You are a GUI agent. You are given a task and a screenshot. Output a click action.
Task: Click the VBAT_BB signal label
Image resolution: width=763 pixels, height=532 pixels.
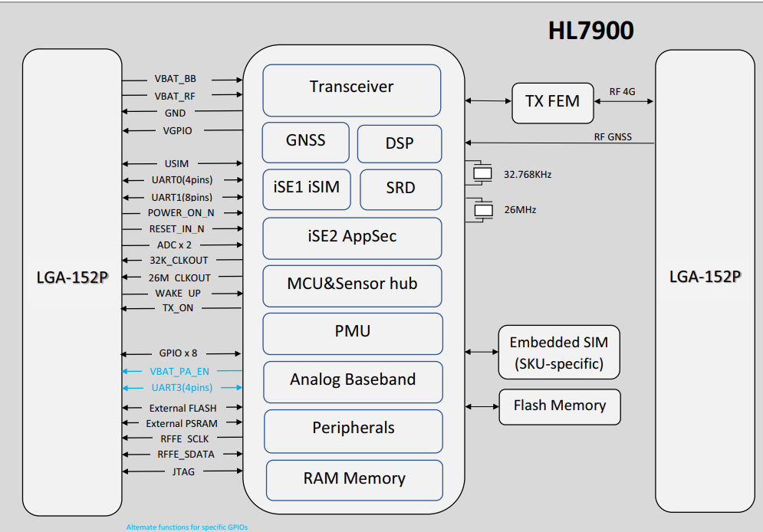click(175, 79)
